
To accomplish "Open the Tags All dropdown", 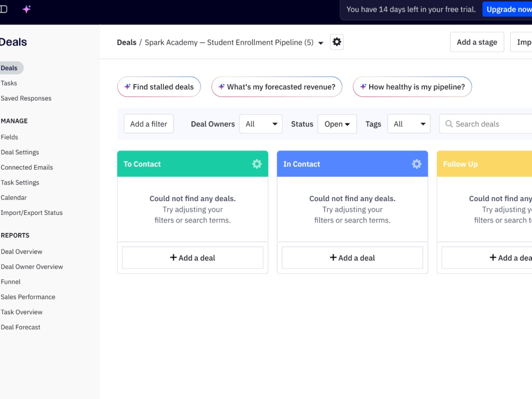I will 409,124.
